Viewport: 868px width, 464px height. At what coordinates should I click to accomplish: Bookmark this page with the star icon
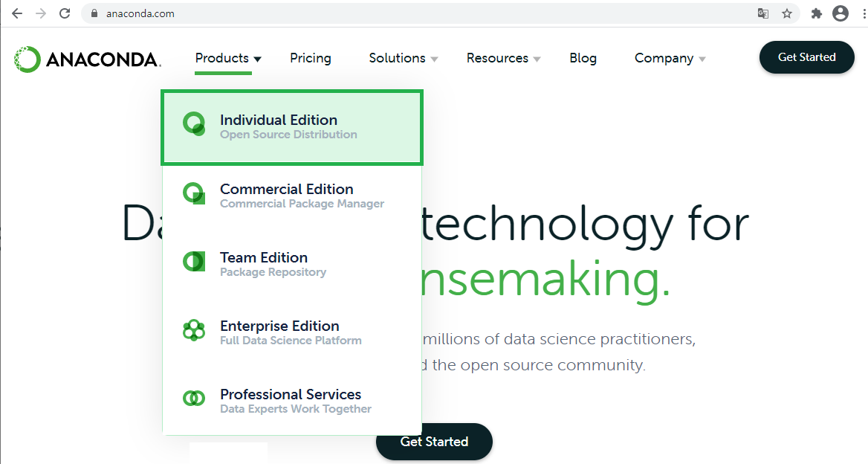[x=786, y=13]
